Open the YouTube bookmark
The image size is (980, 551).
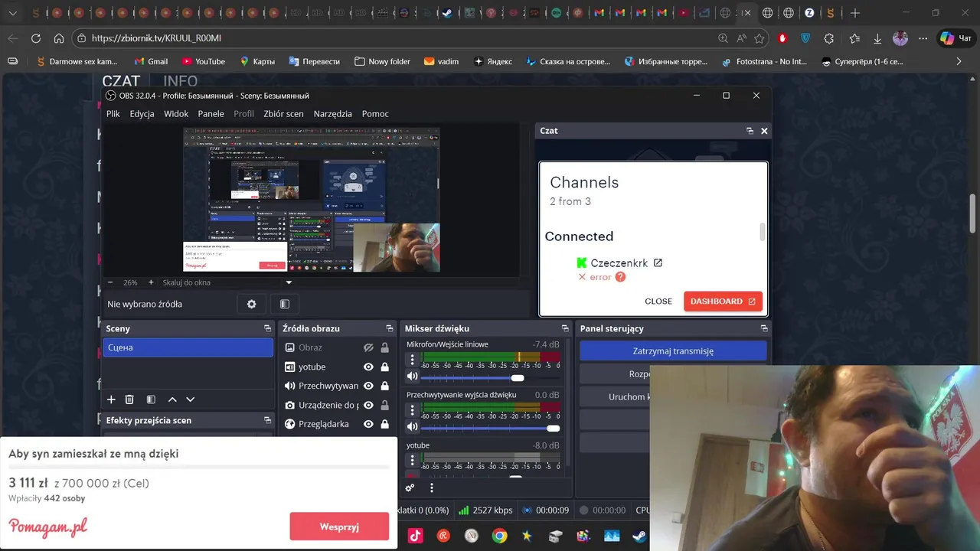point(204,61)
